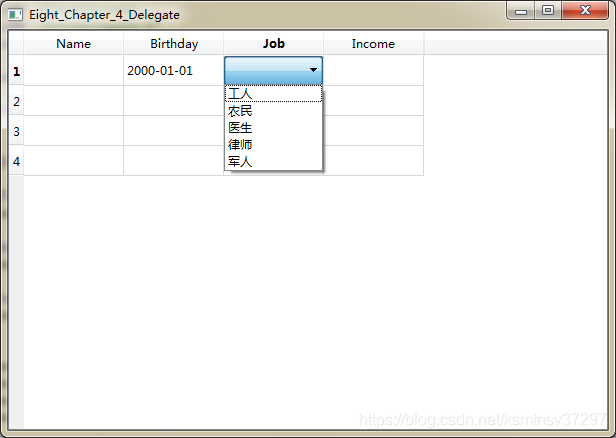Viewport: 616px width, 438px height.
Task: Select row header 1
Action: tap(16, 71)
